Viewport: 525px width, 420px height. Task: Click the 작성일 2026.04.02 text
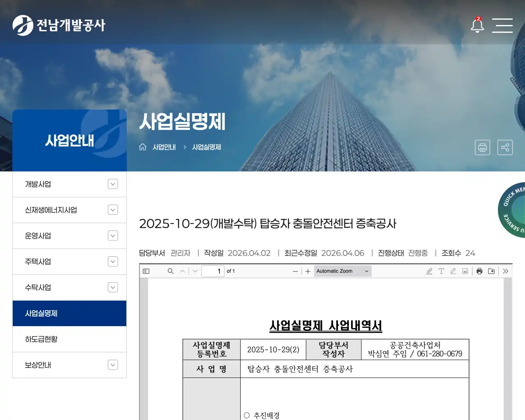point(237,253)
